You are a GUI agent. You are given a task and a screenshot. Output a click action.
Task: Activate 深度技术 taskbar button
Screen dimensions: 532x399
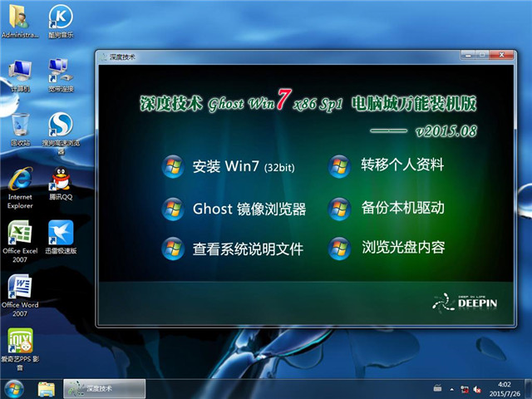click(x=105, y=389)
